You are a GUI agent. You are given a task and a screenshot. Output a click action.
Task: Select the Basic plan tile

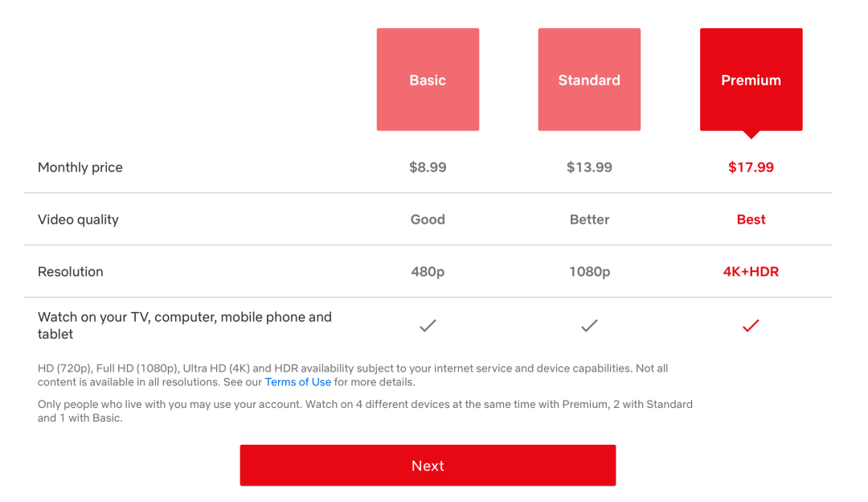coord(428,80)
